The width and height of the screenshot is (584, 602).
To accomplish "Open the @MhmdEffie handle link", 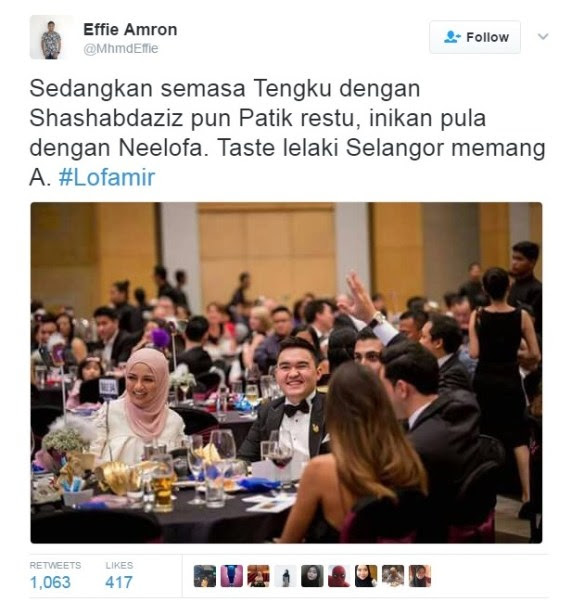I will pyautogui.click(x=121, y=49).
